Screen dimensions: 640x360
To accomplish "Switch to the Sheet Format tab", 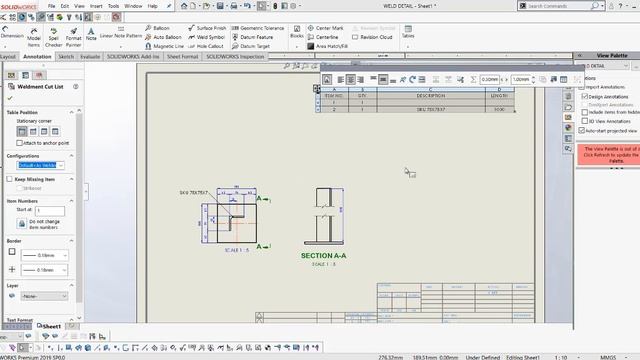I will 182,57.
